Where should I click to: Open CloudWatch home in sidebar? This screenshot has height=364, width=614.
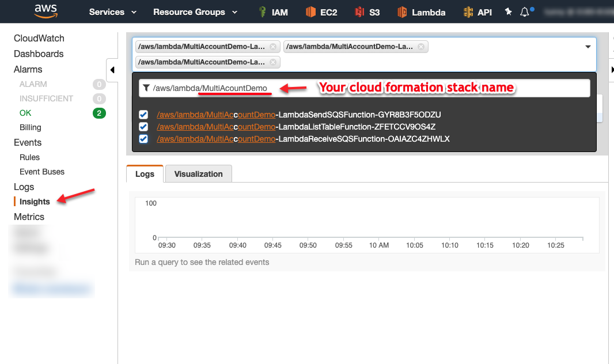click(39, 39)
